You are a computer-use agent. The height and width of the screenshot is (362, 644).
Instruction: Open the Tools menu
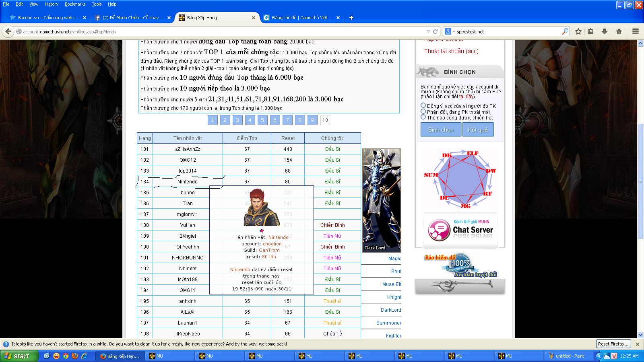pyautogui.click(x=97, y=4)
